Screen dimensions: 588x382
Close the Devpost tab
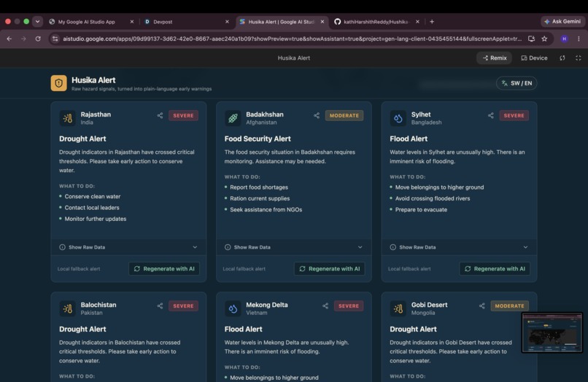point(227,22)
